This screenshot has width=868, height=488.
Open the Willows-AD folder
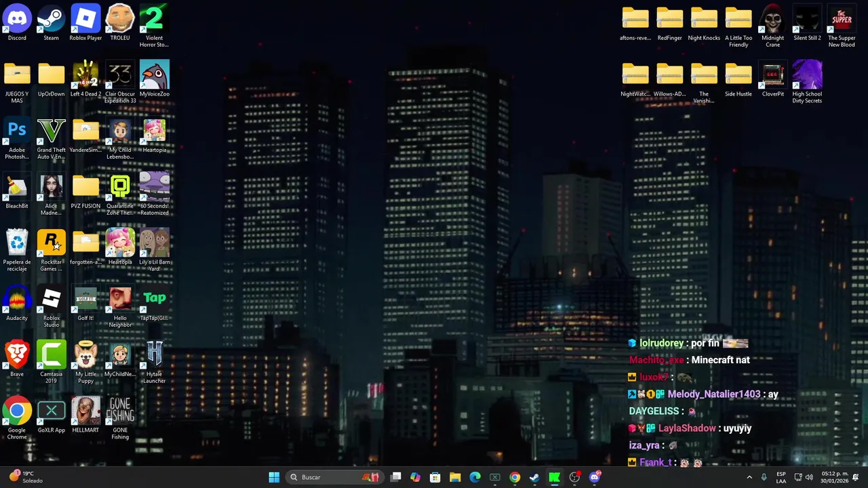pyautogui.click(x=669, y=79)
